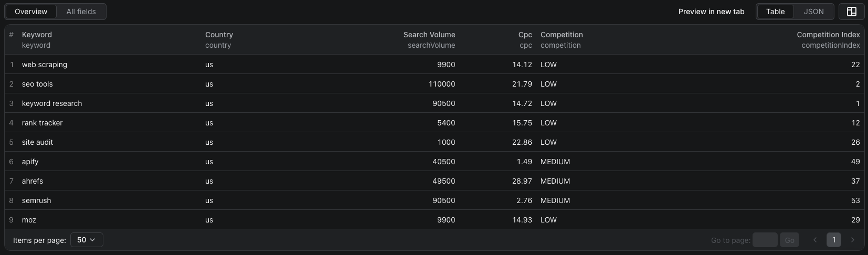The height and width of the screenshot is (255, 868).
Task: Click search volume 49500 for ahrefs
Action: 444,181
